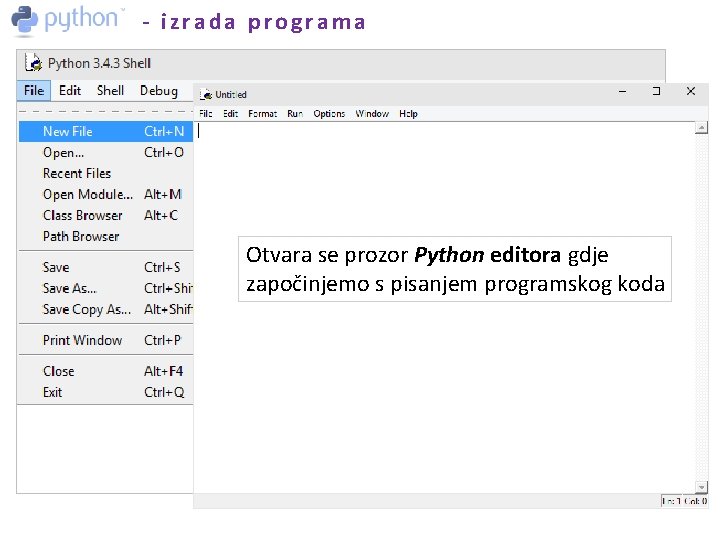Choose Save As... entry
Viewport: 720px width, 540px height.
pos(106,288)
